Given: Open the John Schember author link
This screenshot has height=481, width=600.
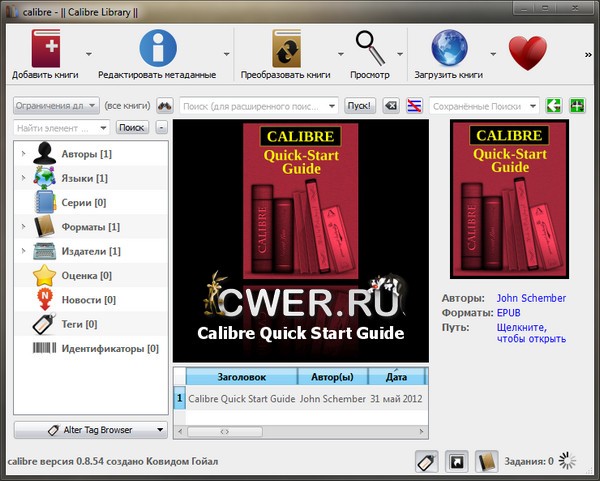Looking at the screenshot, I should pos(531,298).
